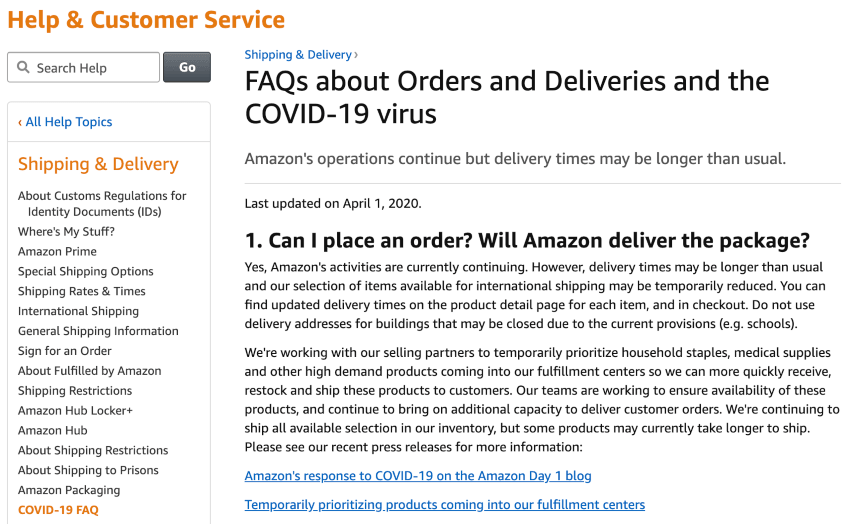Open Shipping Rates & Times topic
Viewport: 863px width, 524px height.
(x=82, y=292)
